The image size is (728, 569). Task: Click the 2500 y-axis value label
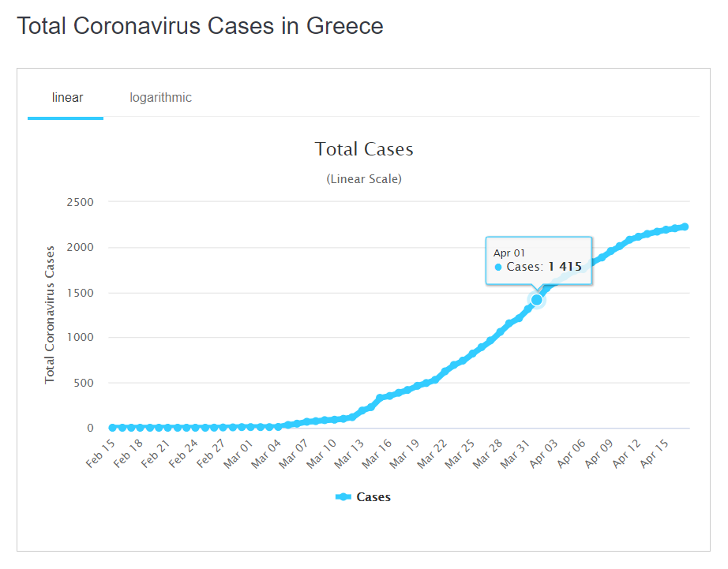click(x=78, y=202)
